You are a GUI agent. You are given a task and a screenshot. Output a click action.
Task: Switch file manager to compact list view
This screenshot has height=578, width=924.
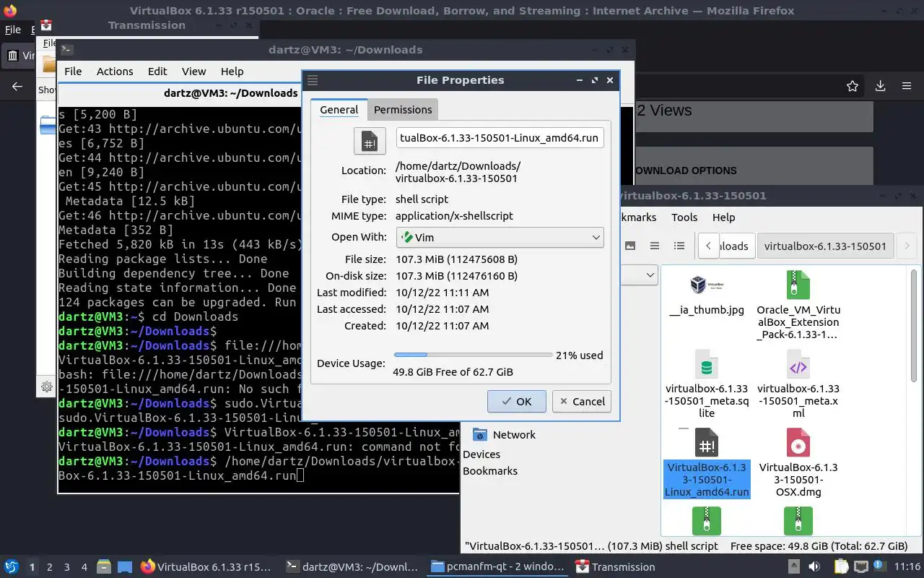click(x=655, y=246)
